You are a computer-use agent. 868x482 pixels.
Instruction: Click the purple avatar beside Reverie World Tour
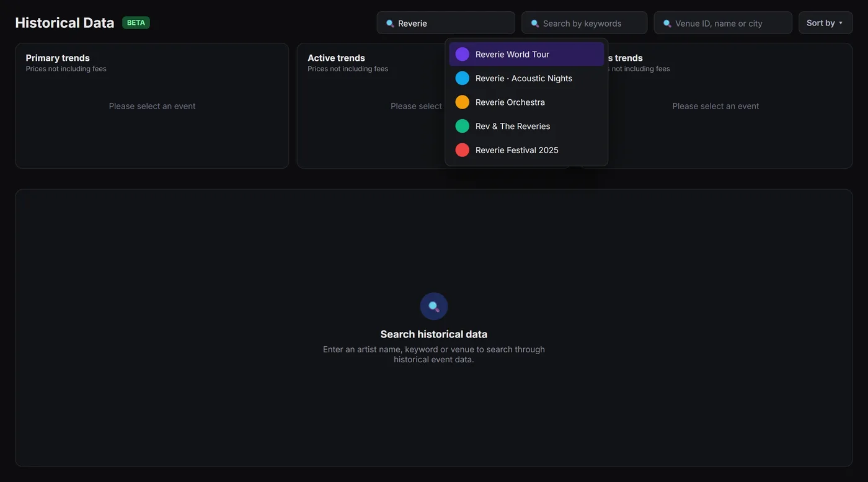click(463, 54)
